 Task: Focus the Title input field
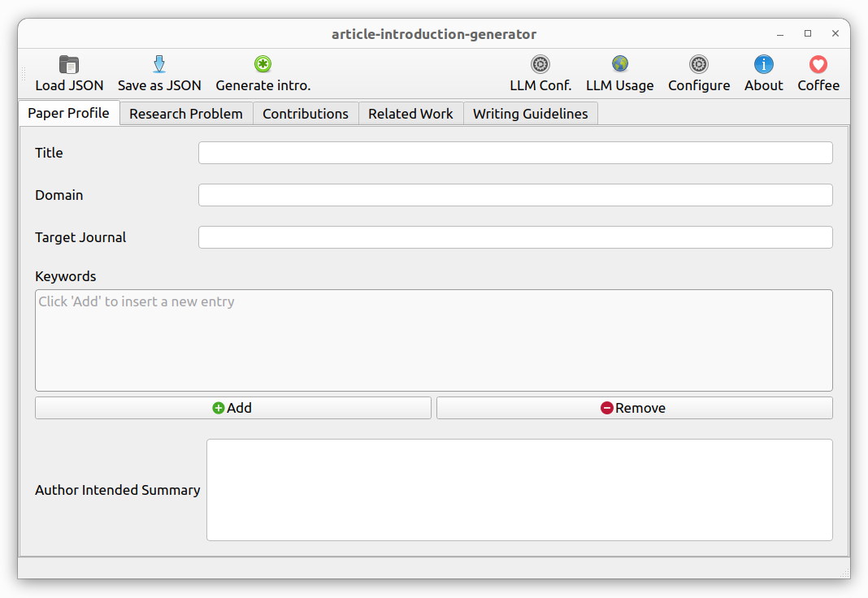tap(515, 153)
